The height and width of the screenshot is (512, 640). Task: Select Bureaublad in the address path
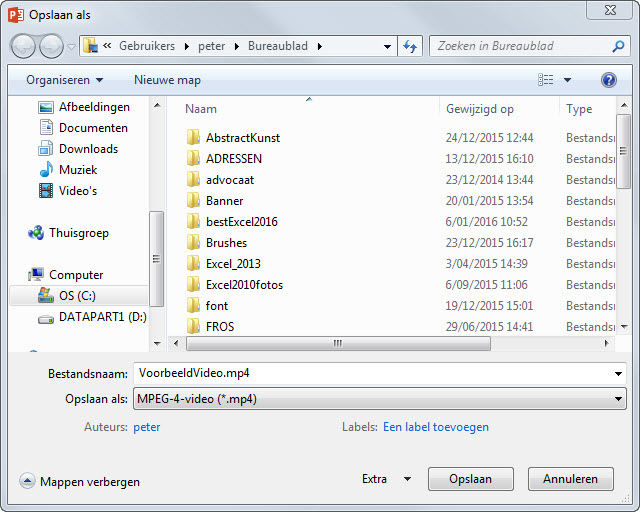tap(278, 46)
